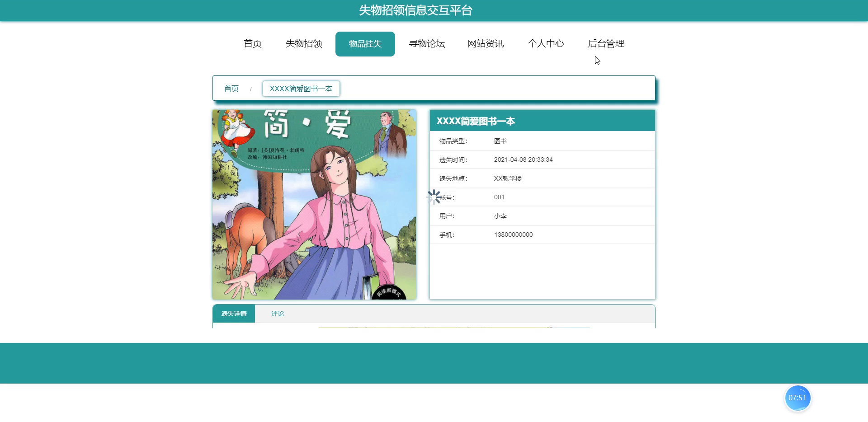Select the 物品挂失 navigation button

(365, 44)
